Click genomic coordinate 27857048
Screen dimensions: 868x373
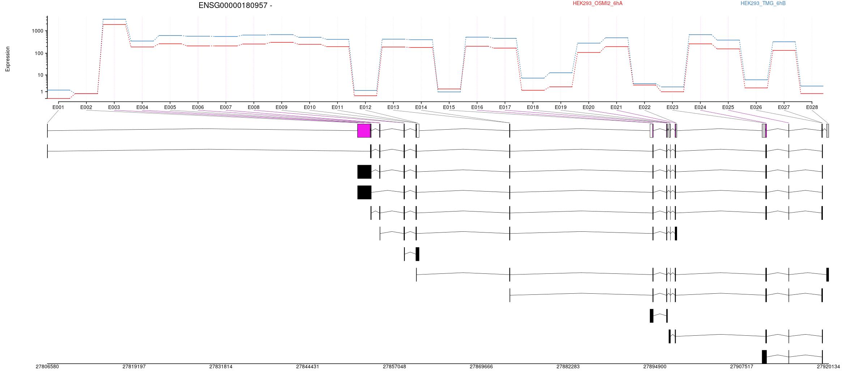point(394,367)
